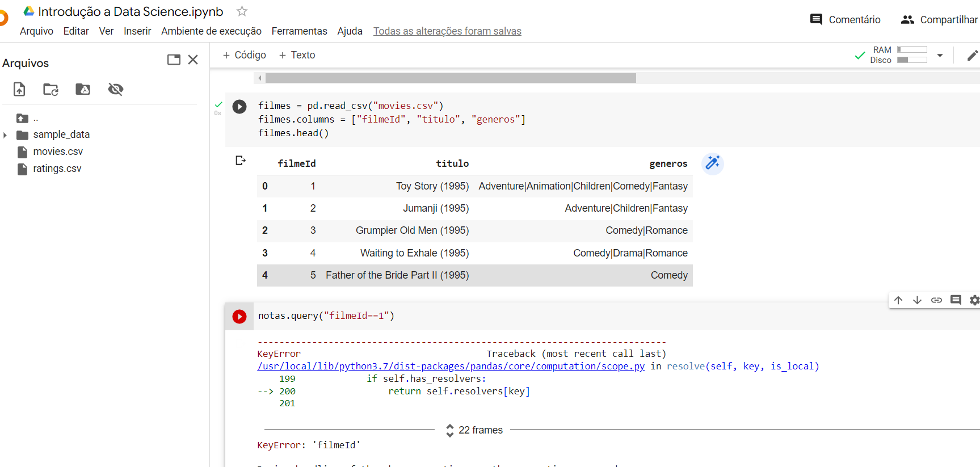Click the horizontal output scrollbar thumb
Screen dimensions: 980x467
point(451,78)
